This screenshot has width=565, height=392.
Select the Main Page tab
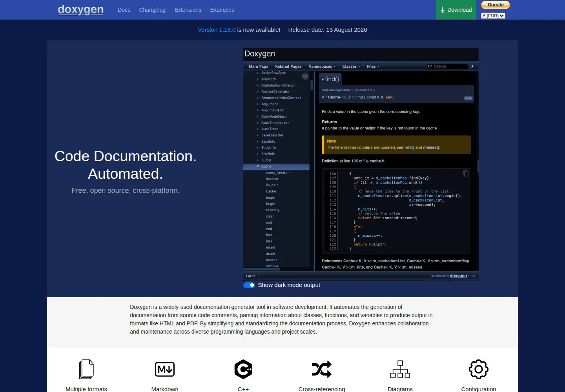pos(259,66)
